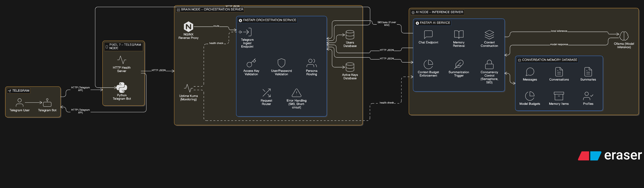Select the Persona Routing people icon
644x188 pixels.
click(x=311, y=63)
